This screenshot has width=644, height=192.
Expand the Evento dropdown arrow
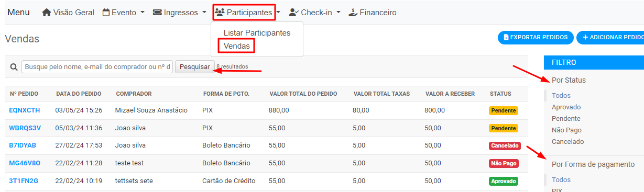[x=142, y=13]
